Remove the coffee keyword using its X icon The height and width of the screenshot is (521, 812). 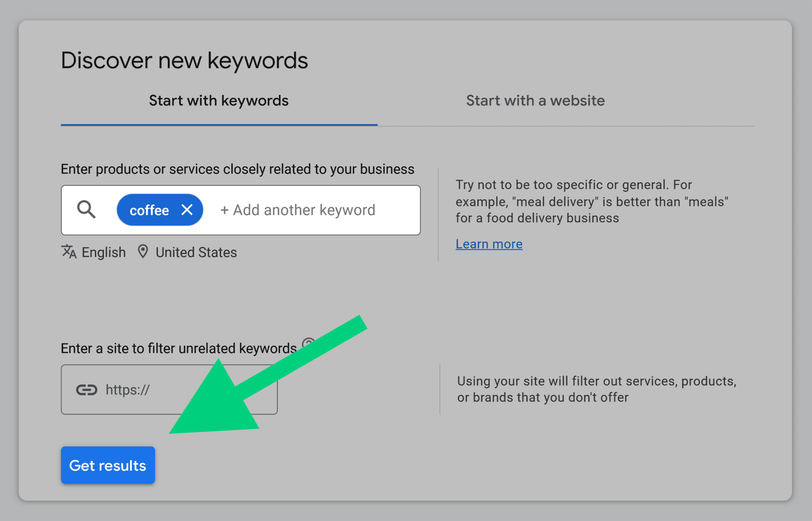coord(187,210)
